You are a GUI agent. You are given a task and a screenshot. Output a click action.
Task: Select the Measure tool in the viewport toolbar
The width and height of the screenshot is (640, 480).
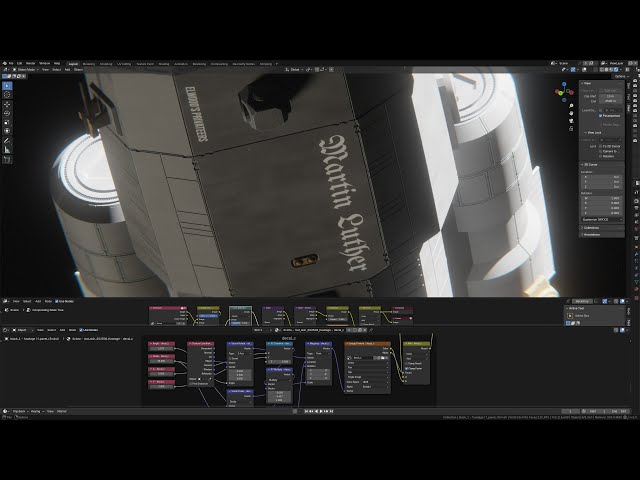pyautogui.click(x=7, y=149)
